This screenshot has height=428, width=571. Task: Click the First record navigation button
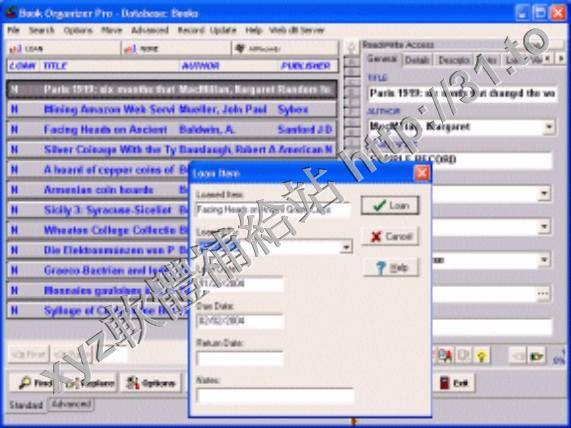pyautogui.click(x=29, y=354)
